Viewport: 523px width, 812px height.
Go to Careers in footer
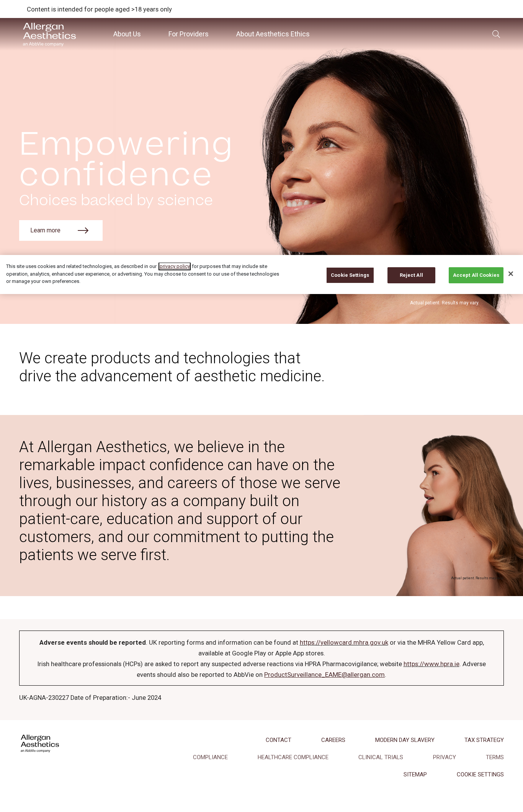click(333, 740)
